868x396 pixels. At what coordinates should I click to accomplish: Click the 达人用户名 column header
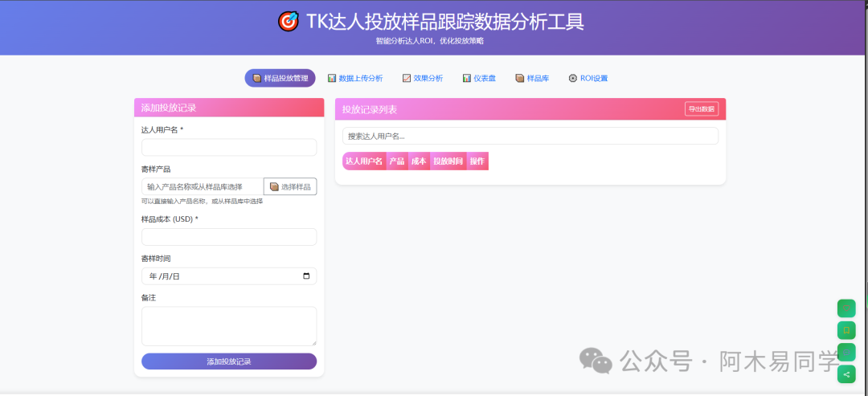364,161
